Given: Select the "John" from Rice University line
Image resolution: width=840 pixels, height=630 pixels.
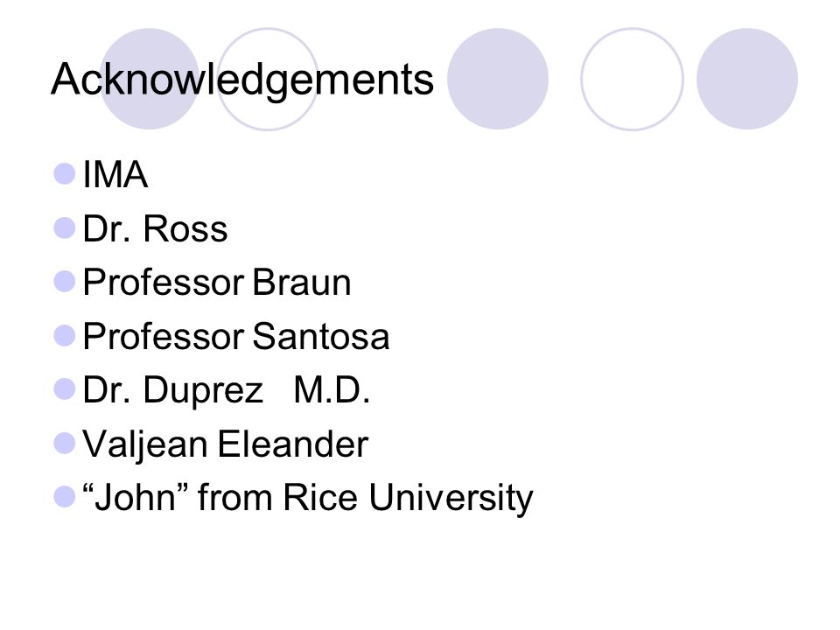Looking at the screenshot, I should click(308, 498).
